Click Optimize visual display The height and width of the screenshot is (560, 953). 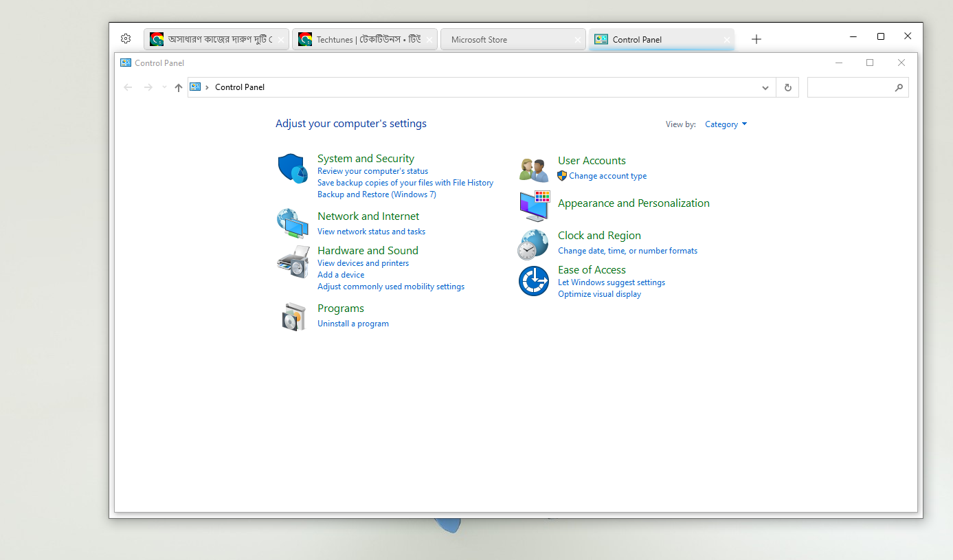[599, 294]
